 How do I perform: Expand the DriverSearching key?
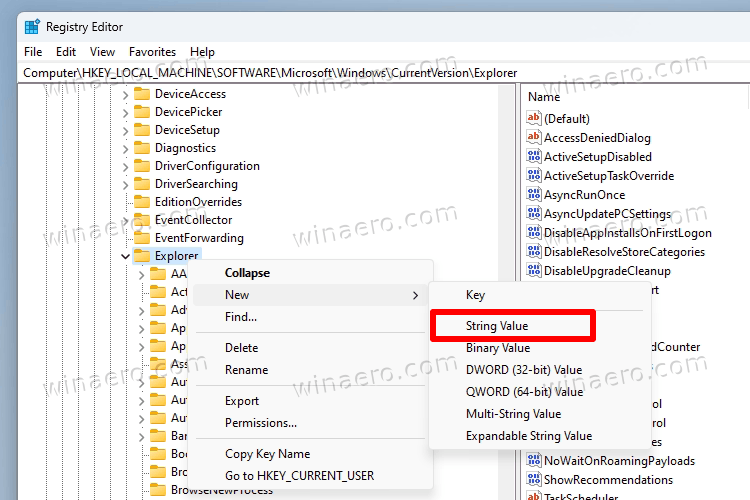coord(125,185)
